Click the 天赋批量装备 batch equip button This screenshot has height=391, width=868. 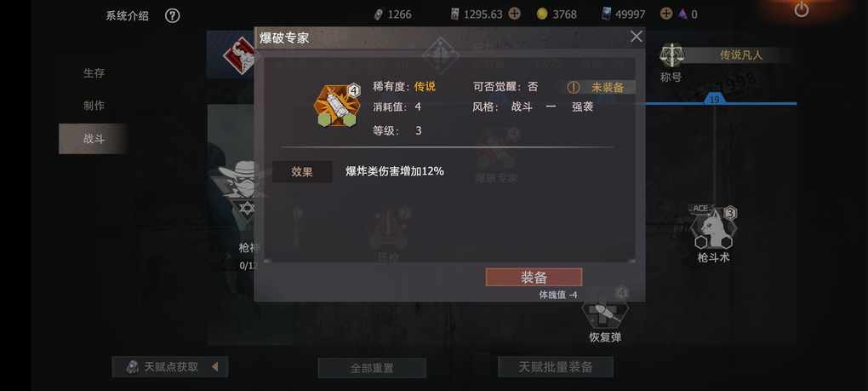pos(555,366)
